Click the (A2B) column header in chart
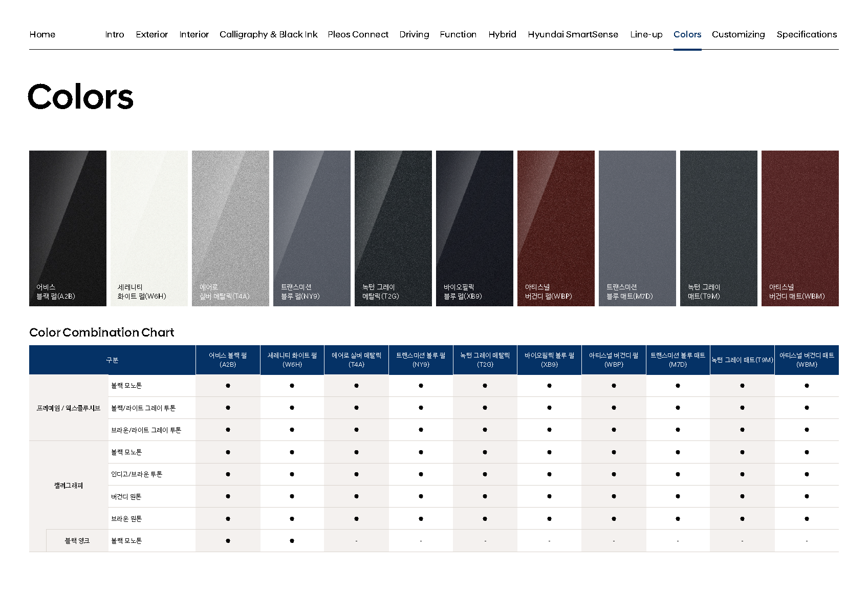 (228, 360)
